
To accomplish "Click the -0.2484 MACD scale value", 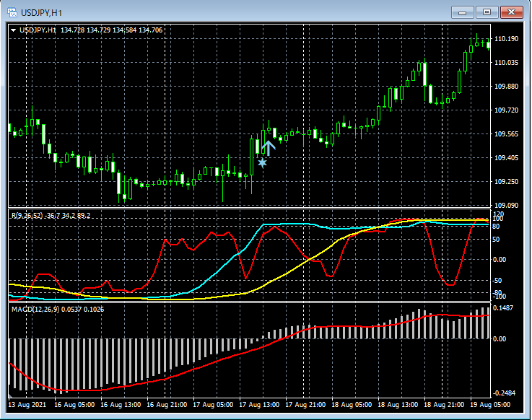I will [x=504, y=393].
